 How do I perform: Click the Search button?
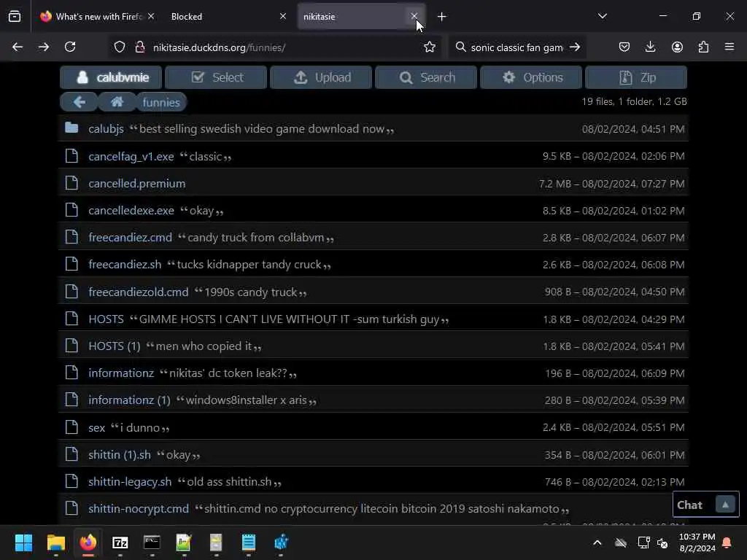click(426, 77)
